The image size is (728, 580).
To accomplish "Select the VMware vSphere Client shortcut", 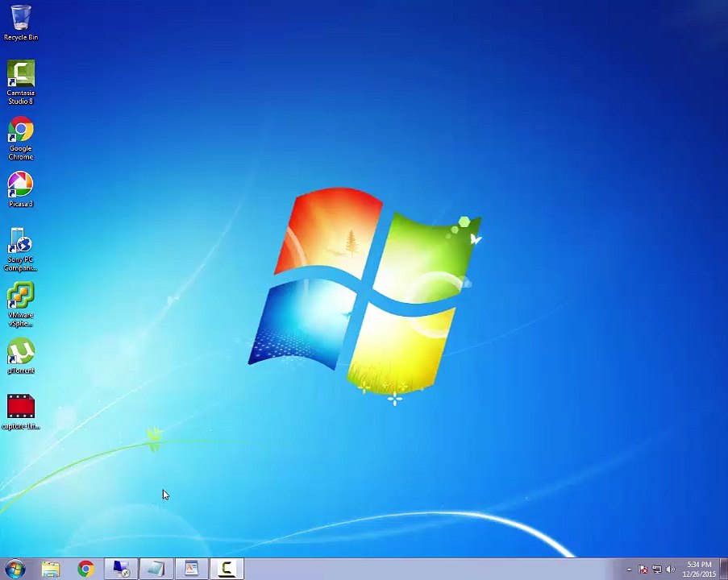I will click(x=21, y=305).
